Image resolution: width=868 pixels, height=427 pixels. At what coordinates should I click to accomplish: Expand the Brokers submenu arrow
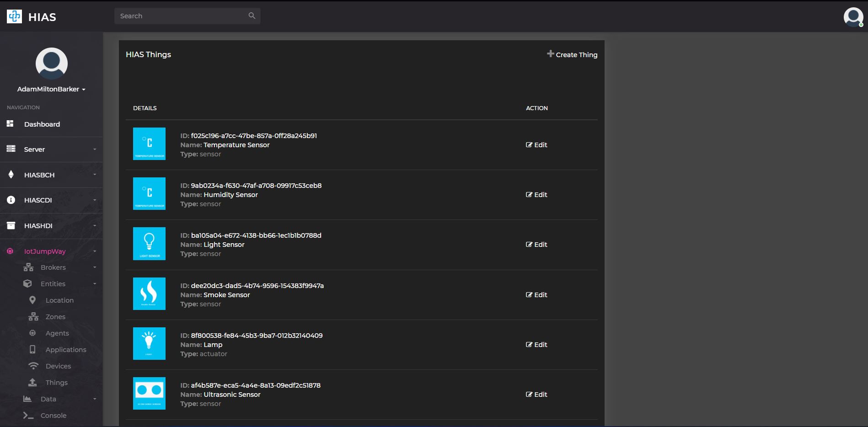tap(95, 267)
